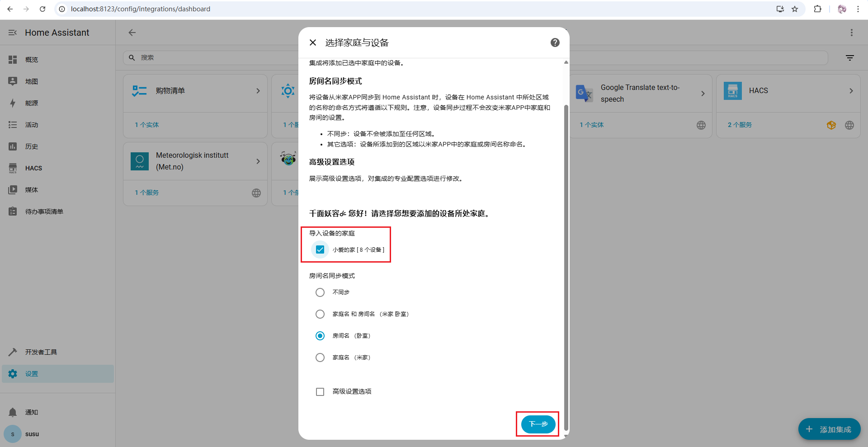This screenshot has height=447, width=868.
Task: Click the dialog vertical scrollbar
Action: [x=566, y=267]
